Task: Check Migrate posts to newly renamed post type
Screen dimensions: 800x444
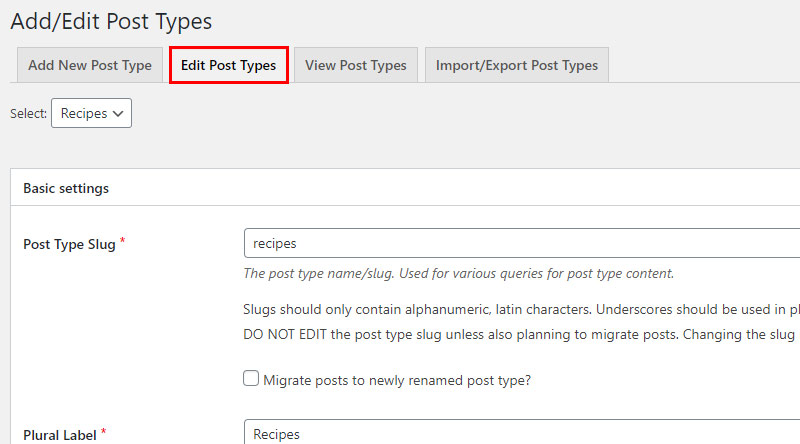Action: [251, 378]
